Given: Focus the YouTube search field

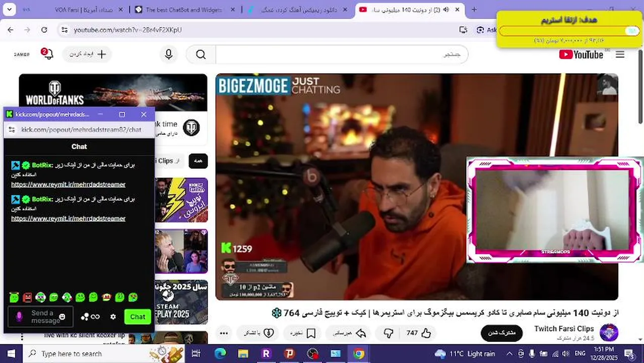Looking at the screenshot, I should [x=342, y=54].
